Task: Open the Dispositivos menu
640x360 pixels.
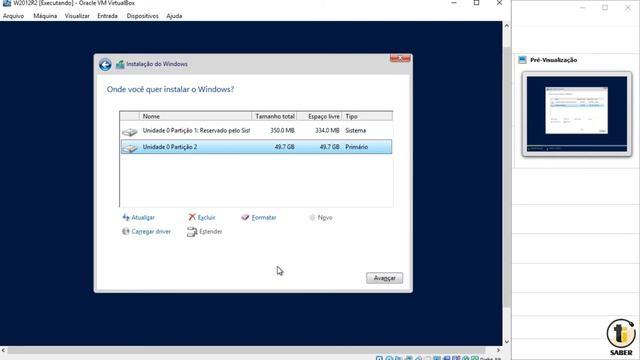Action: point(142,16)
